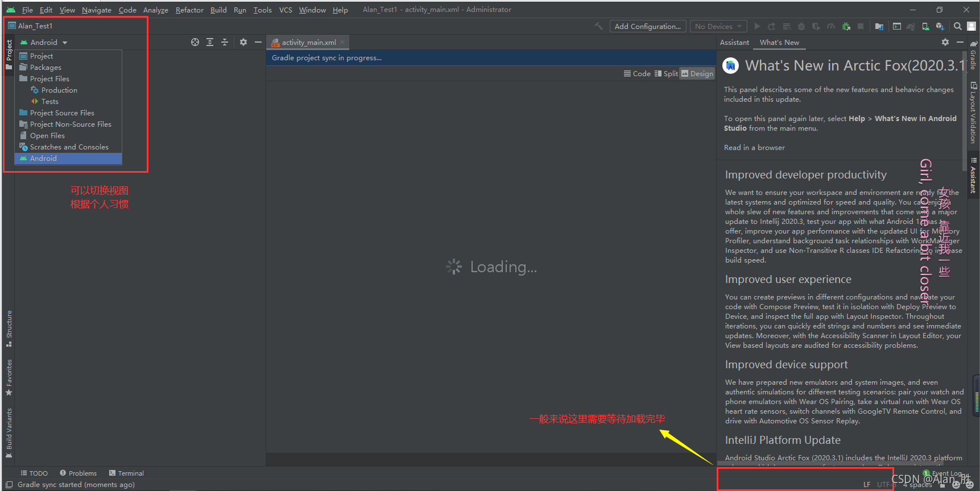The width and height of the screenshot is (980, 491).
Task: Select Production scope option
Action: click(68, 90)
